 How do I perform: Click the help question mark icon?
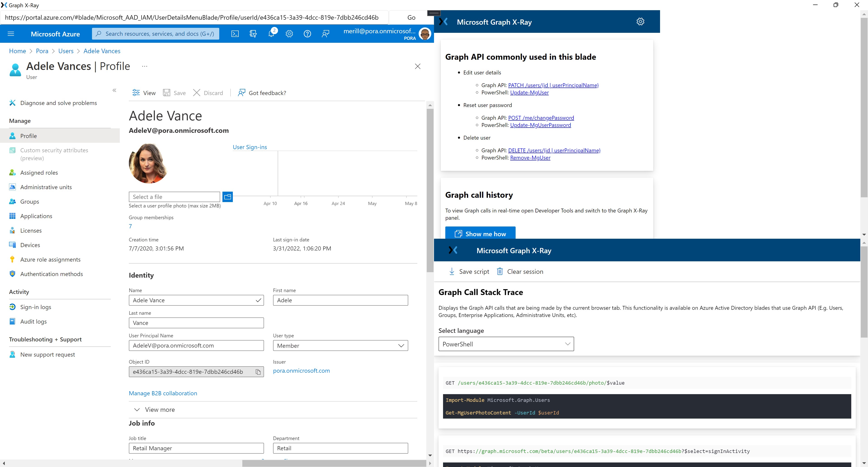click(307, 34)
